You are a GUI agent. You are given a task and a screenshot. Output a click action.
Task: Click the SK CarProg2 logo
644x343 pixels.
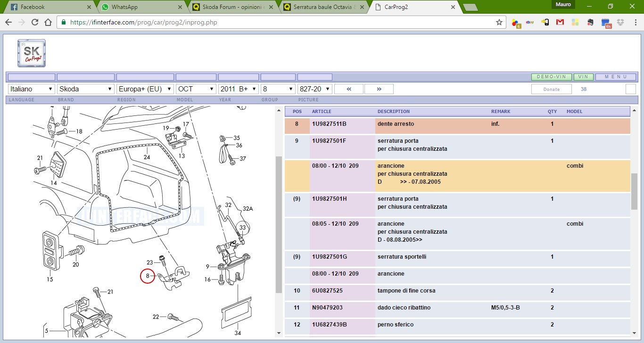click(x=32, y=53)
